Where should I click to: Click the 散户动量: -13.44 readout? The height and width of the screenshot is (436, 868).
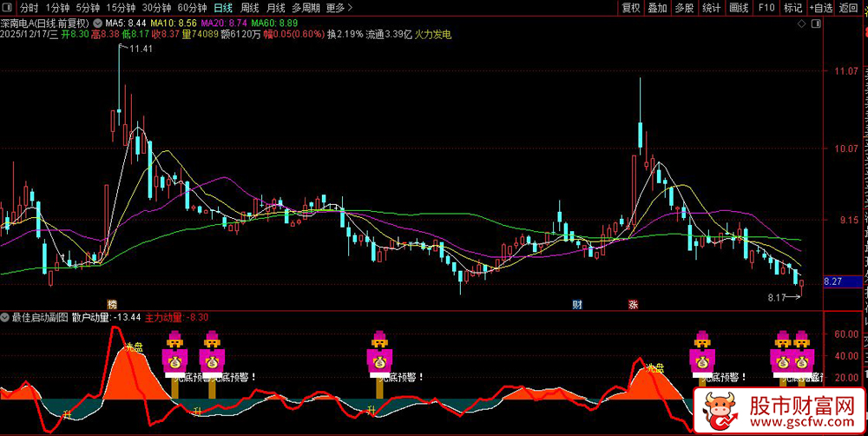tap(107, 318)
